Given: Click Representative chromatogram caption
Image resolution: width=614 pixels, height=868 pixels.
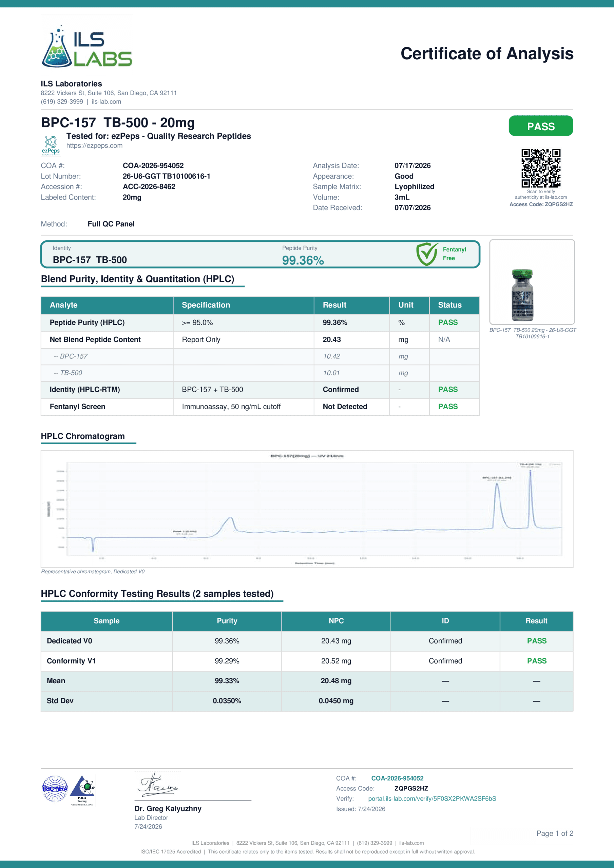Looking at the screenshot, I should (x=93, y=572).
